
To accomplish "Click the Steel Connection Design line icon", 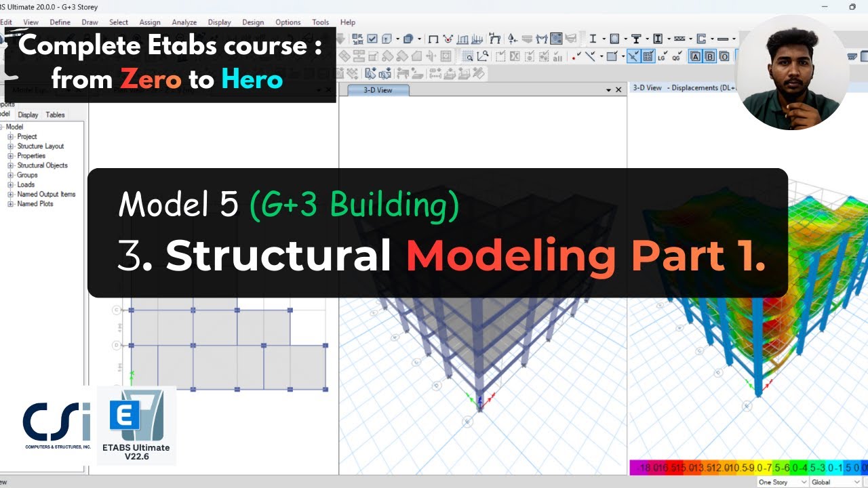I will tap(723, 39).
